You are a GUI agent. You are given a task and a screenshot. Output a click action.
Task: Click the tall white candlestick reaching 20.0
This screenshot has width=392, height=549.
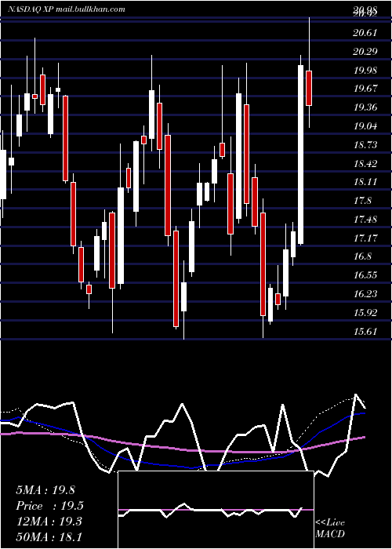300,155
